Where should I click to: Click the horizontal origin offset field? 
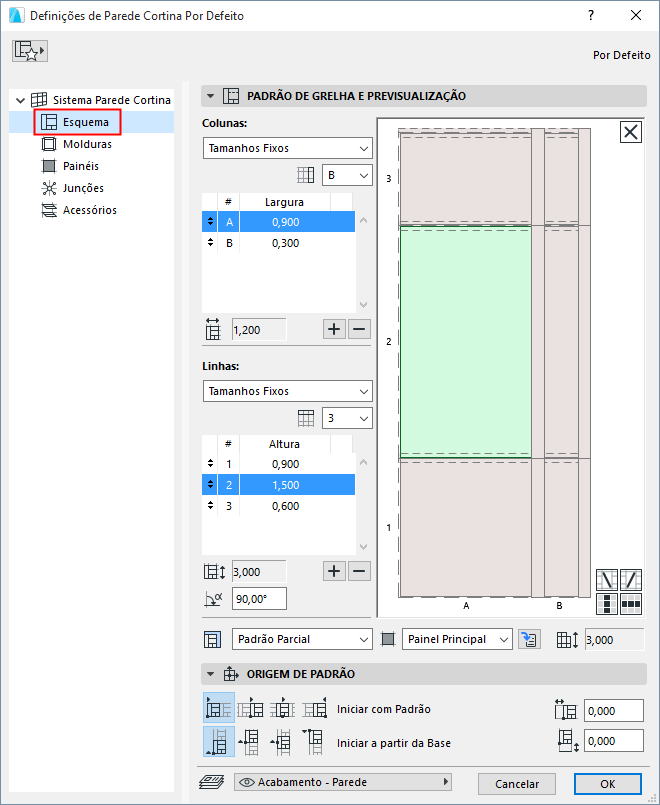(x=614, y=711)
